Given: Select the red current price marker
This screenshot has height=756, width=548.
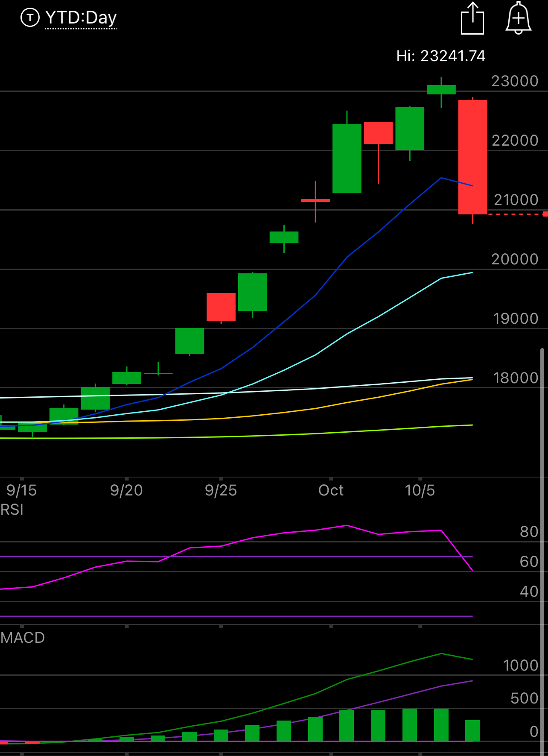Looking at the screenshot, I should (545, 214).
